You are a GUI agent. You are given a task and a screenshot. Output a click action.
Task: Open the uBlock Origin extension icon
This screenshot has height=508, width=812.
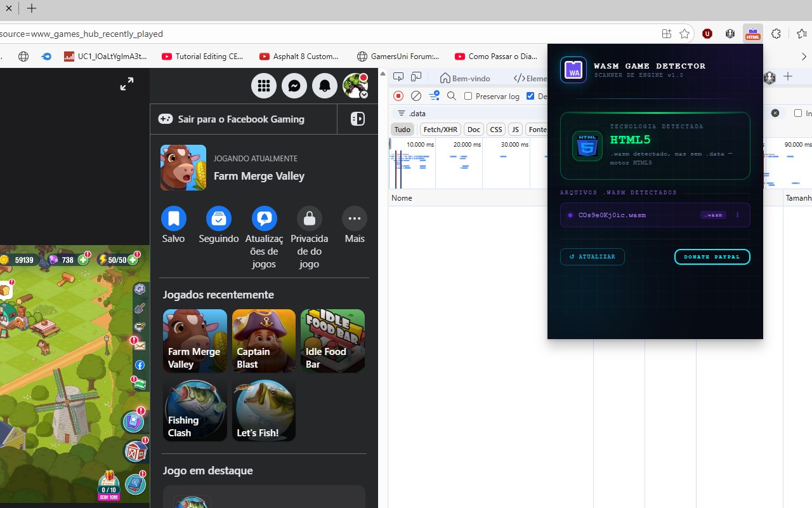pos(707,34)
